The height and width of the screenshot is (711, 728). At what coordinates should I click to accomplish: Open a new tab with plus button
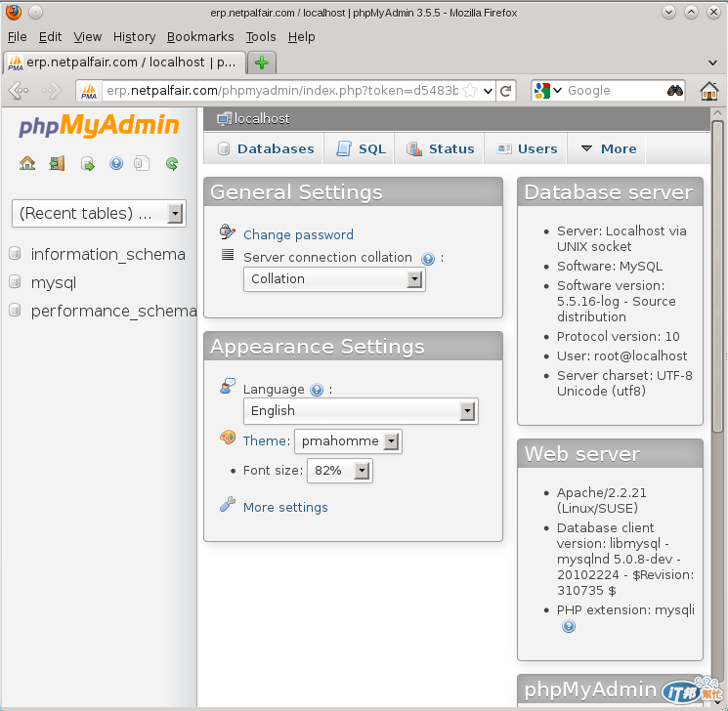[262, 63]
